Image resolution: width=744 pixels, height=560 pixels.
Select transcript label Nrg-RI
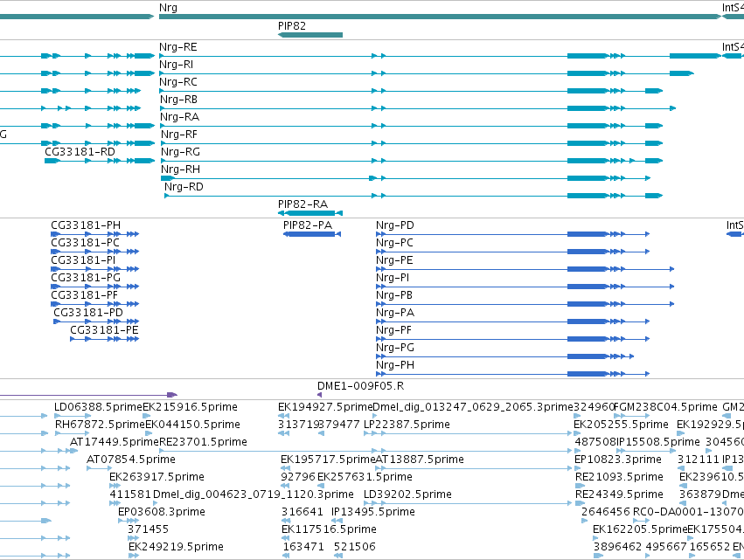click(x=176, y=65)
